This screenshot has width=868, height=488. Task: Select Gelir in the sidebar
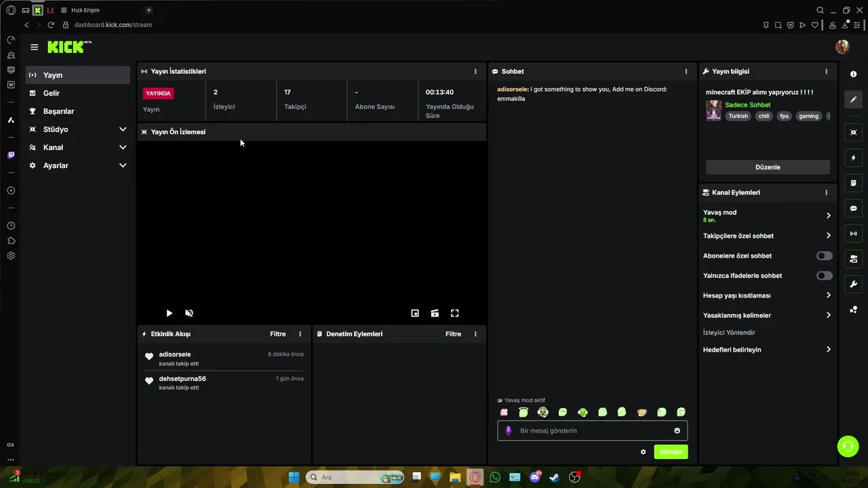pyautogui.click(x=78, y=93)
